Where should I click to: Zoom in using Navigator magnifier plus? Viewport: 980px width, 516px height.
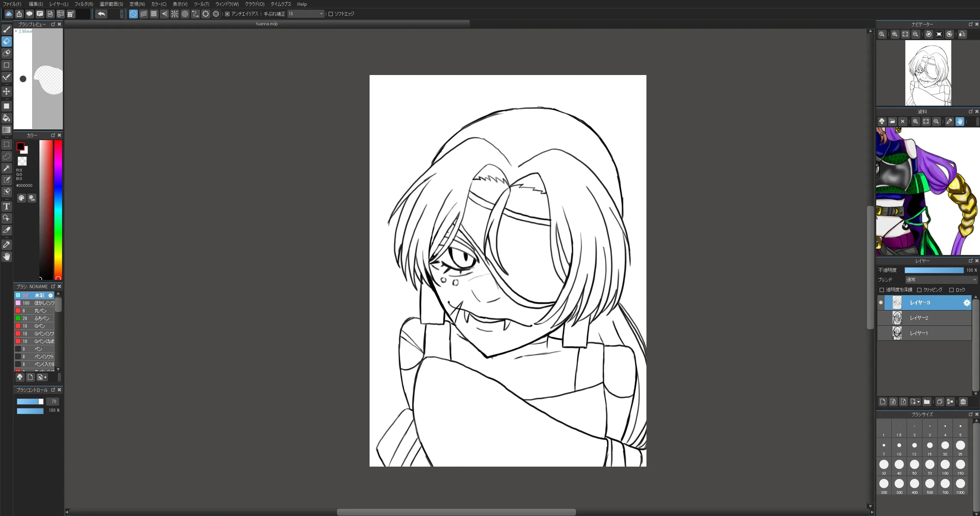pos(895,34)
